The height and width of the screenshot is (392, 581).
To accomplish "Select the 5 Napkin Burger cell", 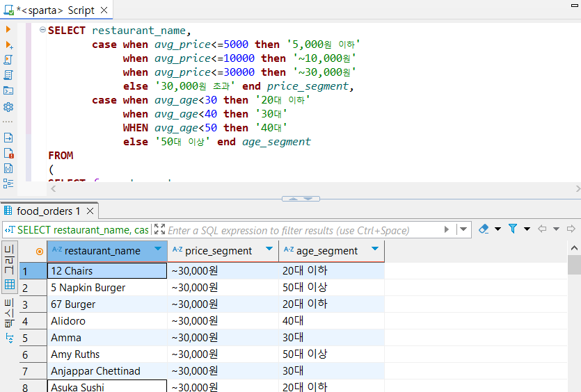I will coord(107,288).
